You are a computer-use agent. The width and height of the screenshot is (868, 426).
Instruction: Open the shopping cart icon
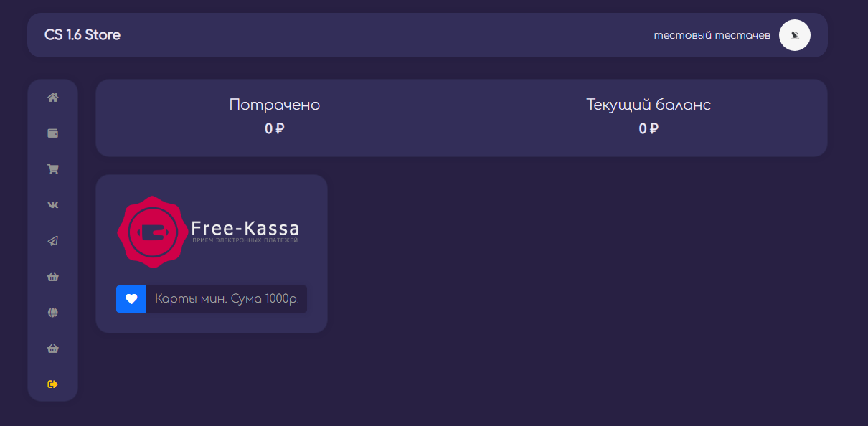[x=52, y=169]
